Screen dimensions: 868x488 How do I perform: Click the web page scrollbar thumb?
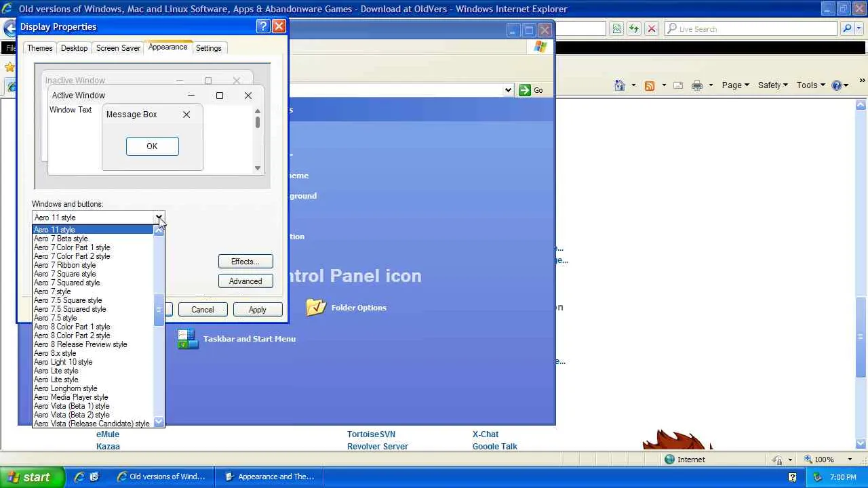coord(861,337)
